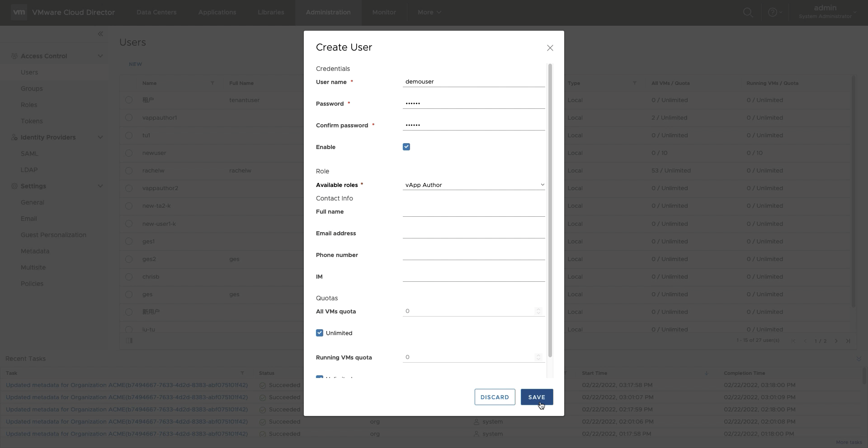Screen dimensions: 868x448
Task: Open the More menu dropdown
Action: click(429, 13)
